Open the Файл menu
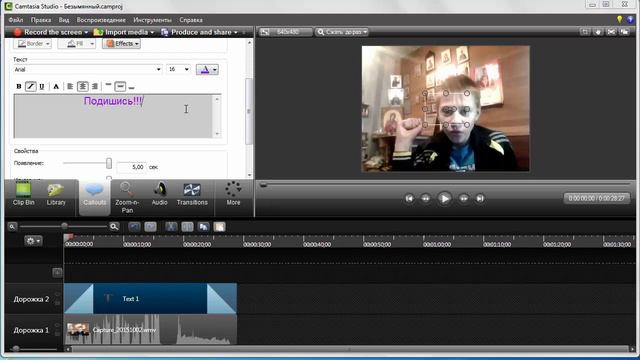Viewport: 640px width, 360px height. pyautogui.click(x=16, y=20)
